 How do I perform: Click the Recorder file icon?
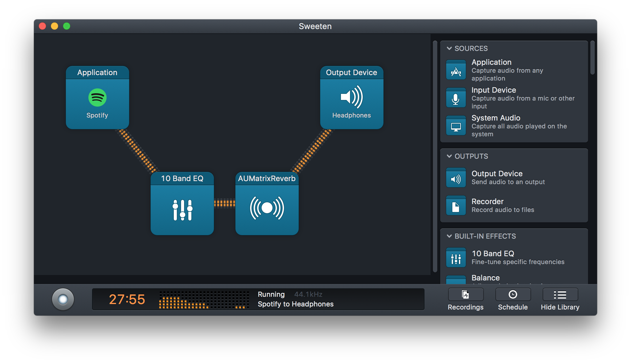(x=456, y=206)
